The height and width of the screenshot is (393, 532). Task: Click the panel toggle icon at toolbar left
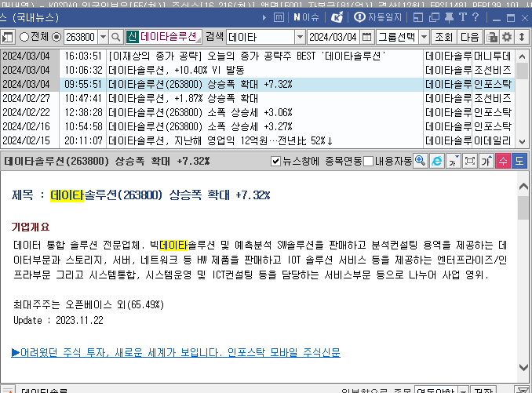coord(7,37)
